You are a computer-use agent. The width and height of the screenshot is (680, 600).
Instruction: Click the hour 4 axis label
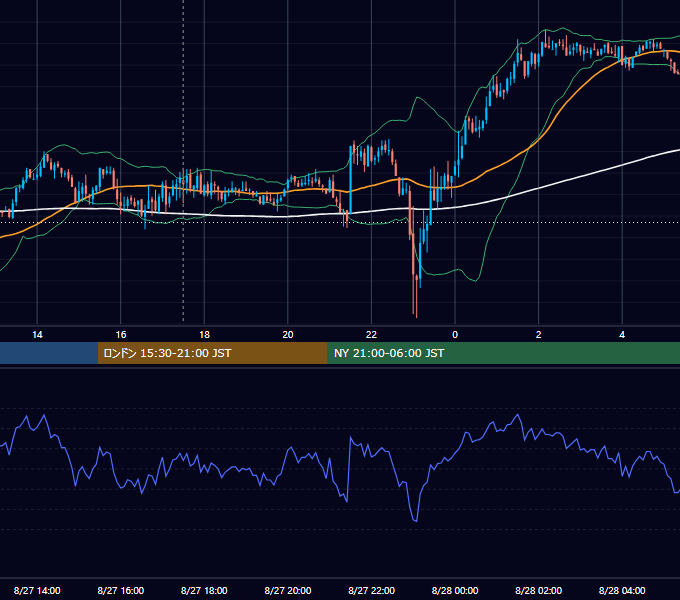622,335
